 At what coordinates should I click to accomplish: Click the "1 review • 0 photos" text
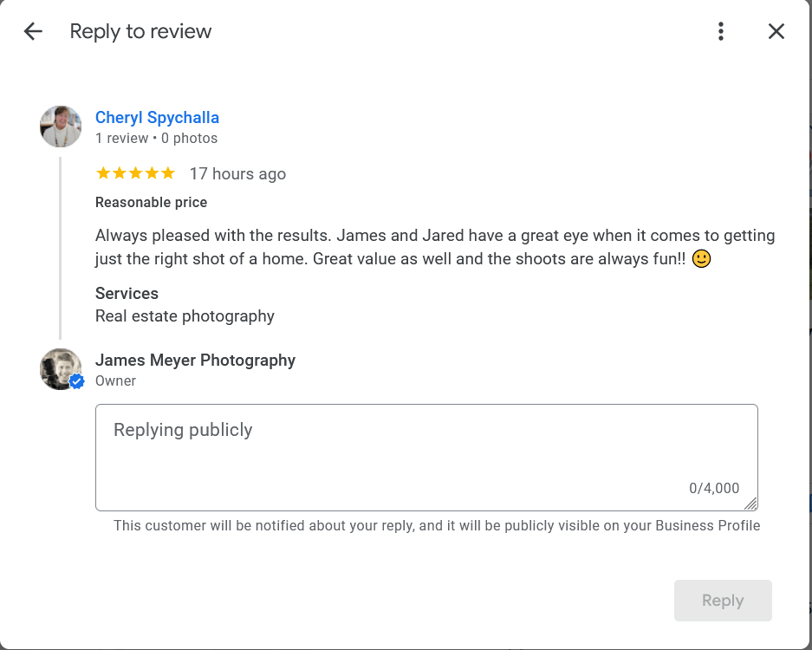[156, 139]
